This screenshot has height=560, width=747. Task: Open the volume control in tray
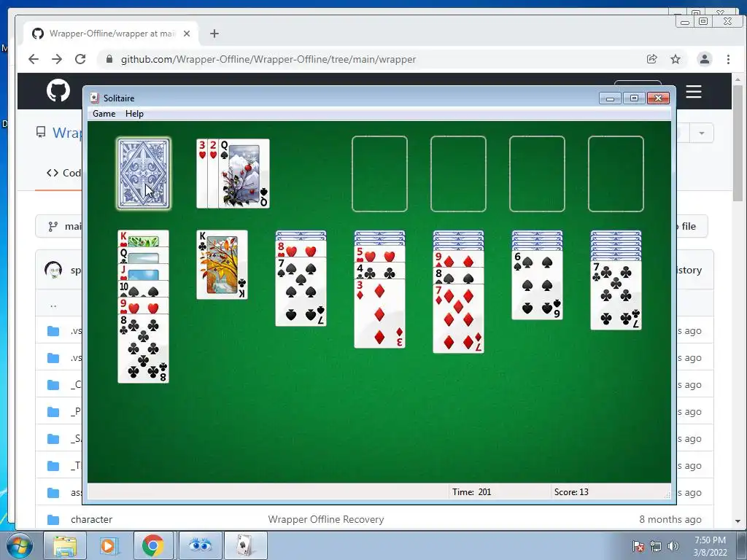(x=673, y=546)
